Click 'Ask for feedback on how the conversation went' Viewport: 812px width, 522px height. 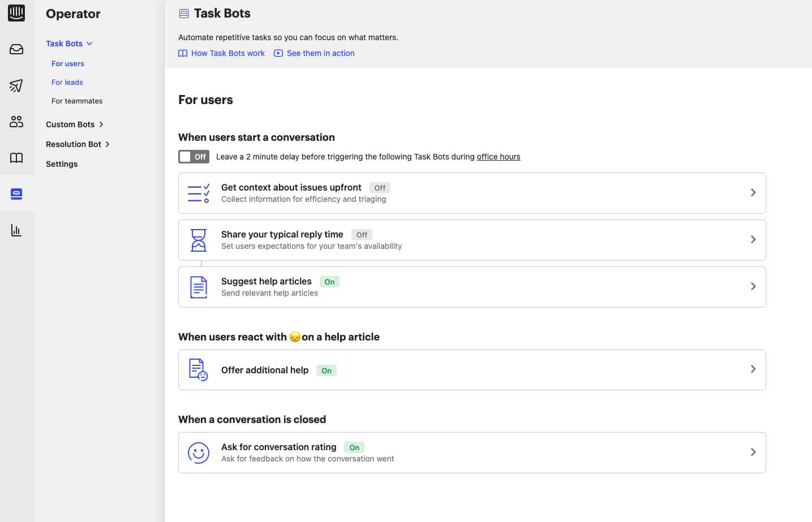point(308,459)
